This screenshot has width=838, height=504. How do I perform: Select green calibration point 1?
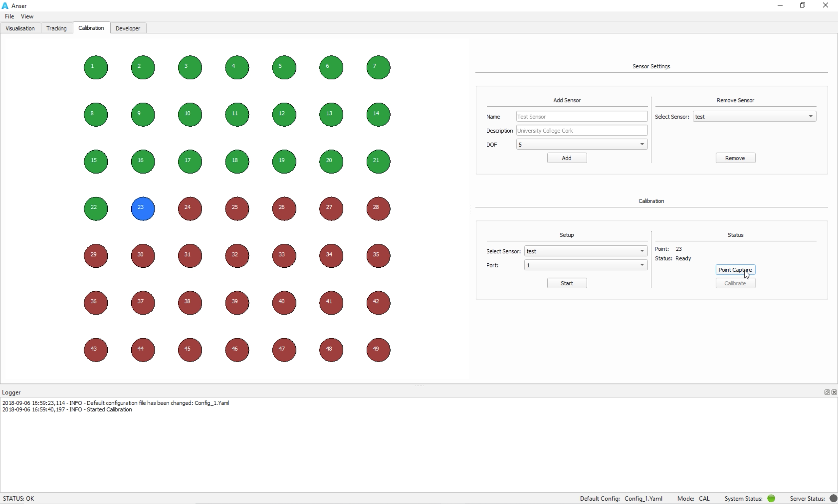pos(95,67)
